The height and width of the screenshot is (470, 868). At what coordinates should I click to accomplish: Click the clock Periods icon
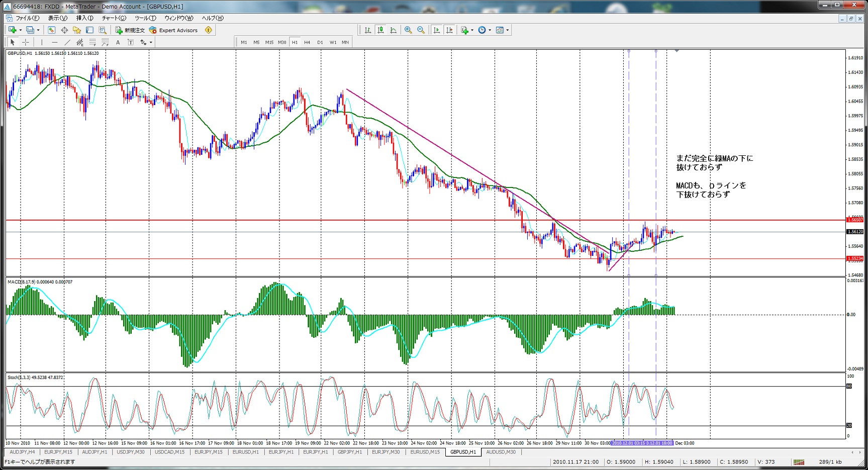click(482, 30)
